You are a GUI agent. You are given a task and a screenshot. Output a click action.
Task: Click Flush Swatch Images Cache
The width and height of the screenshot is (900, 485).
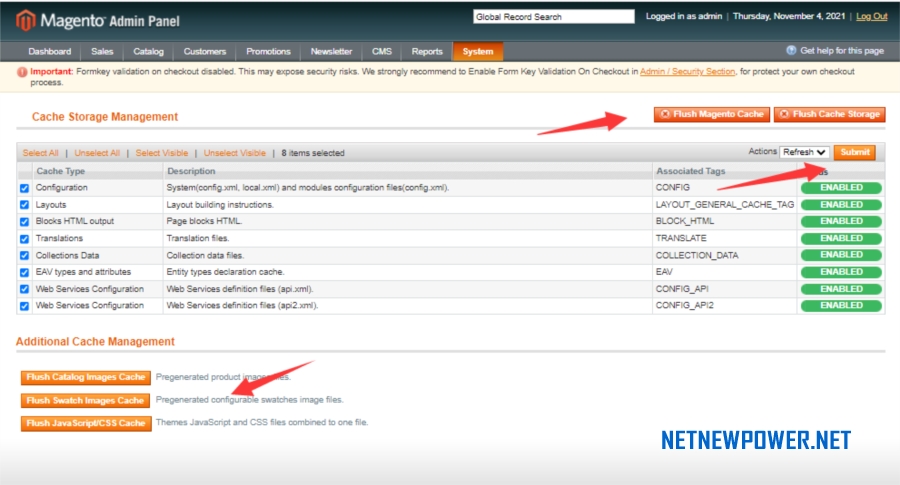pos(86,400)
